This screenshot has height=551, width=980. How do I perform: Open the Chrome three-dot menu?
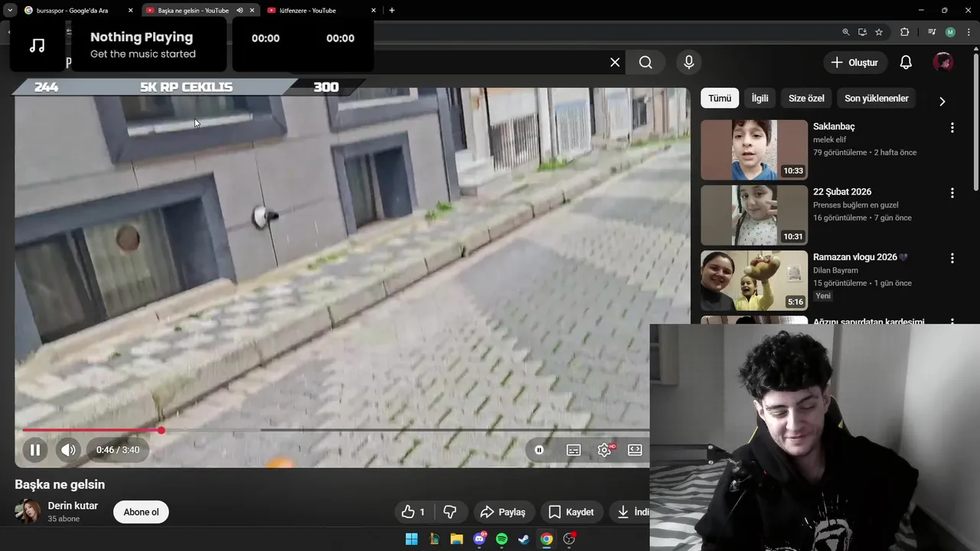968,32
